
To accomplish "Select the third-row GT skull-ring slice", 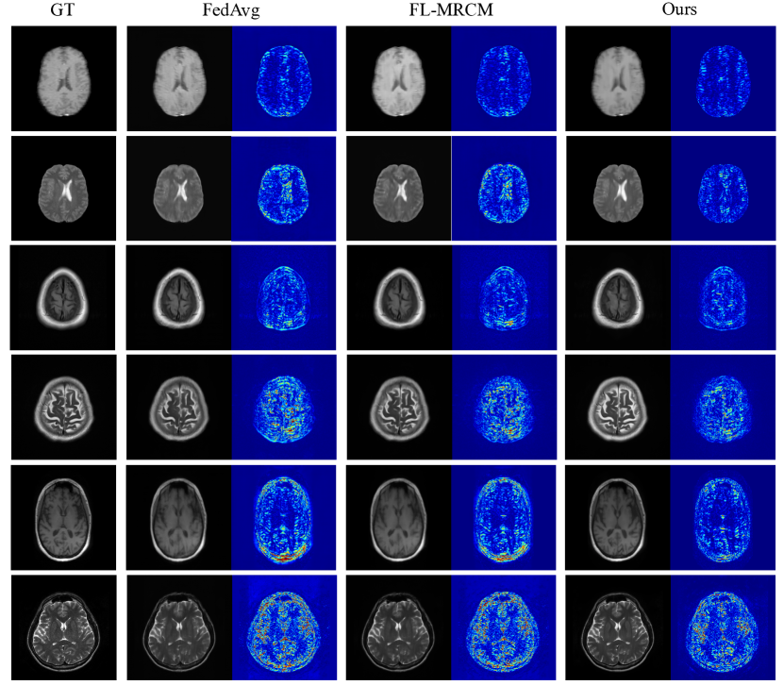I will coord(62,297).
